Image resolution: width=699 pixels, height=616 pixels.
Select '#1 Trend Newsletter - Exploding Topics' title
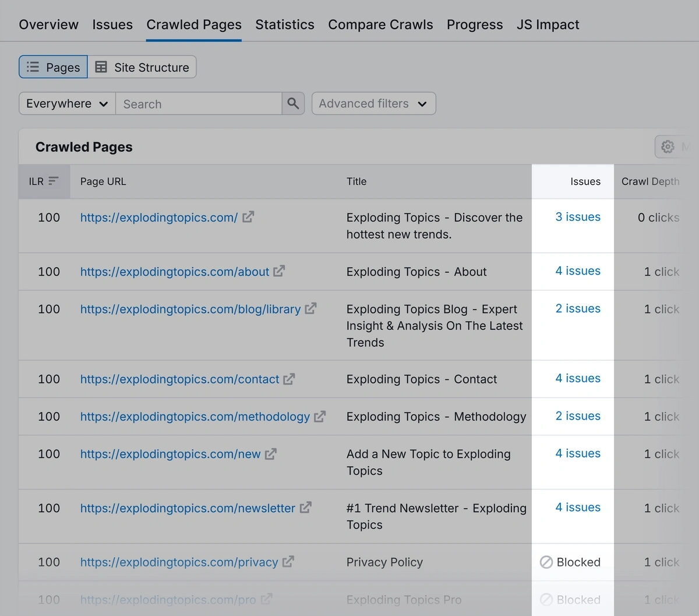[436, 516]
